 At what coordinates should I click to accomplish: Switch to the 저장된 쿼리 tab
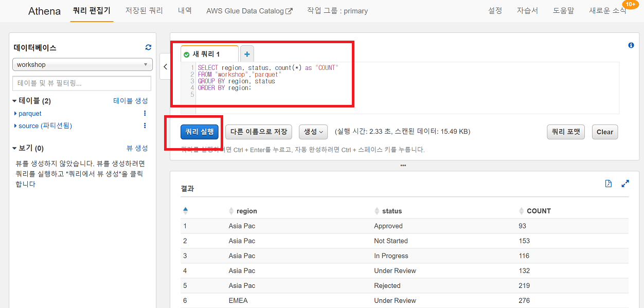[x=144, y=11]
